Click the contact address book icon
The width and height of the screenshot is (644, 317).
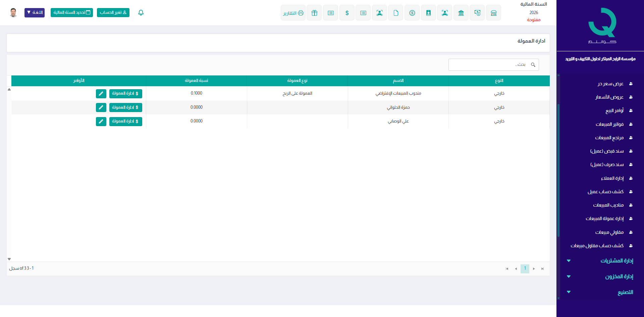pyautogui.click(x=428, y=13)
